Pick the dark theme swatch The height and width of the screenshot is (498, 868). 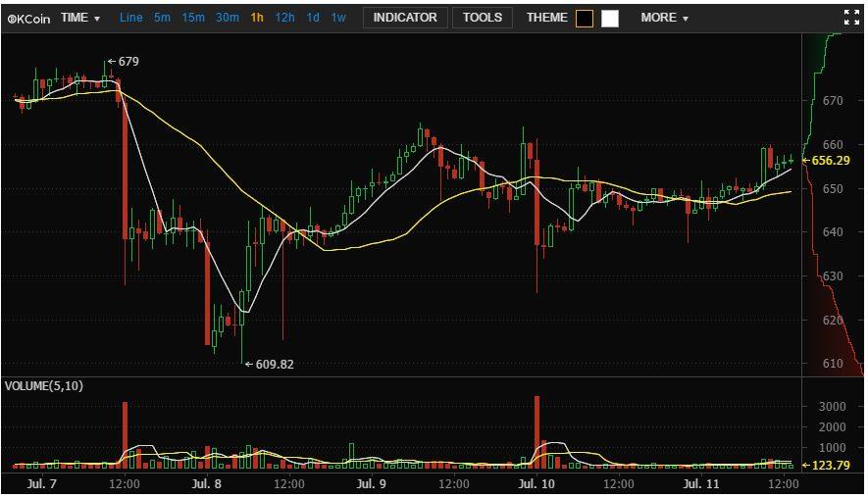click(x=585, y=18)
